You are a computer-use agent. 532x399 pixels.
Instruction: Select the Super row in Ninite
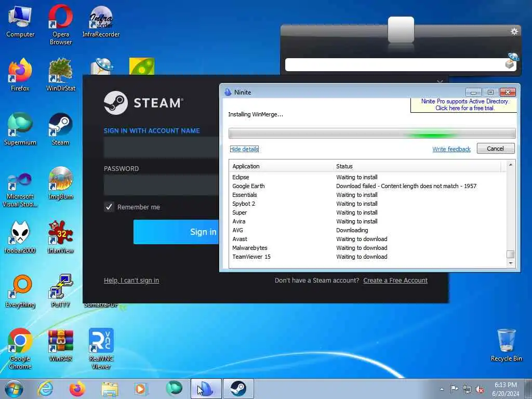[x=368, y=212]
